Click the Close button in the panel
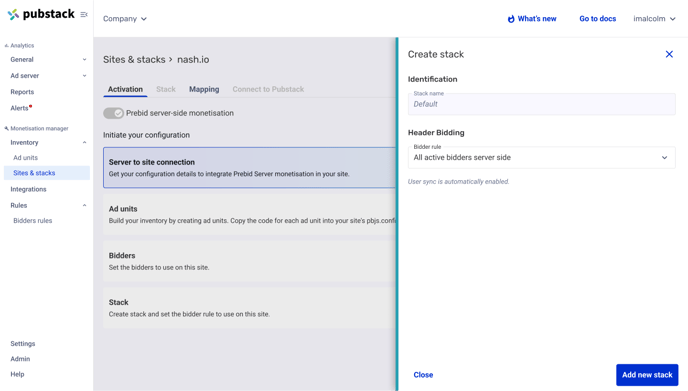The height and width of the screenshot is (391, 688). pos(423,375)
